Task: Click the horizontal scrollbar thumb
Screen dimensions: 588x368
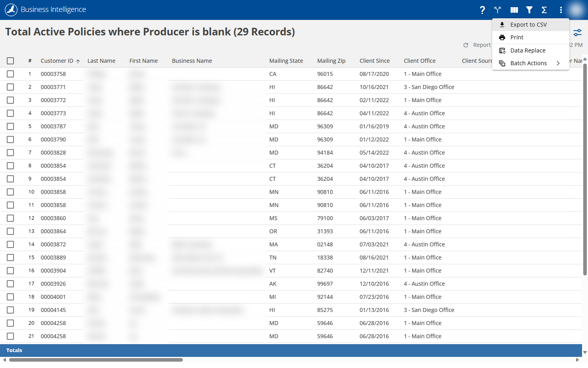Action: click(x=96, y=360)
